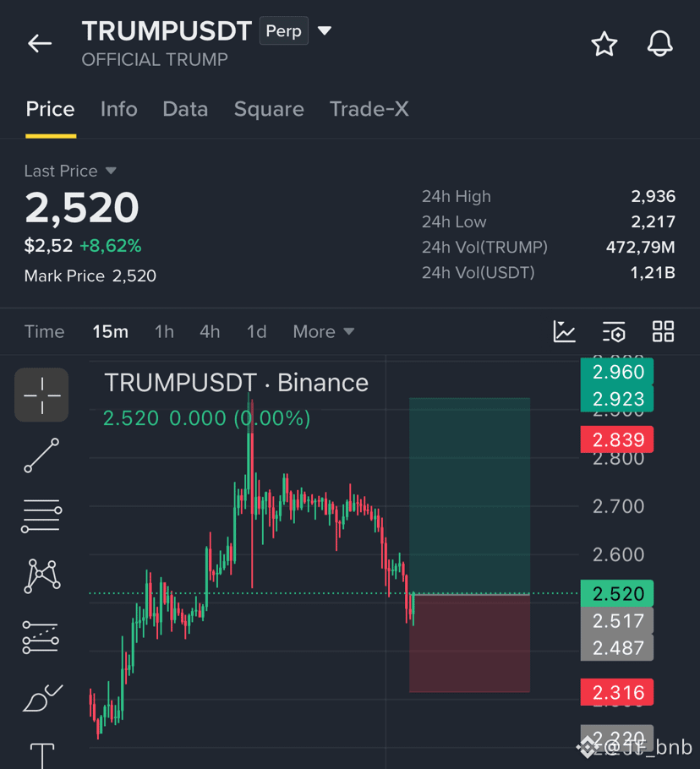Click the 2.487 gray price label
Screen dimensions: 700x769
point(617,648)
